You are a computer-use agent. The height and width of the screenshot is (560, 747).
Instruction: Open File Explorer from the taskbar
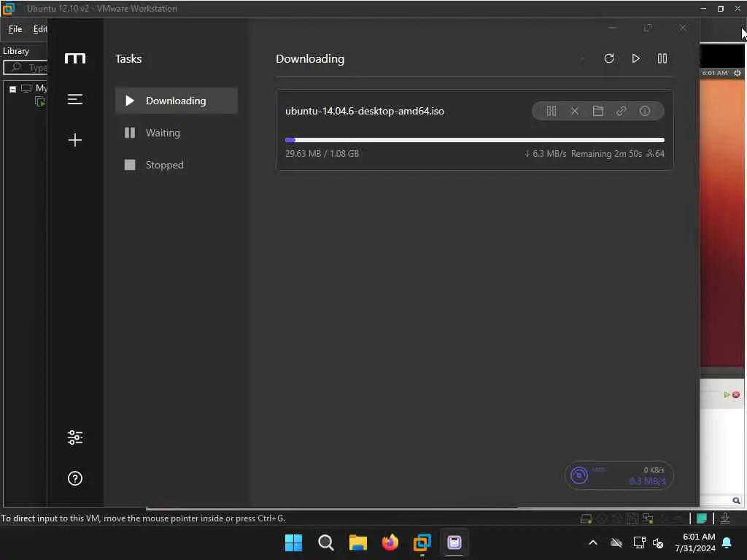click(357, 542)
